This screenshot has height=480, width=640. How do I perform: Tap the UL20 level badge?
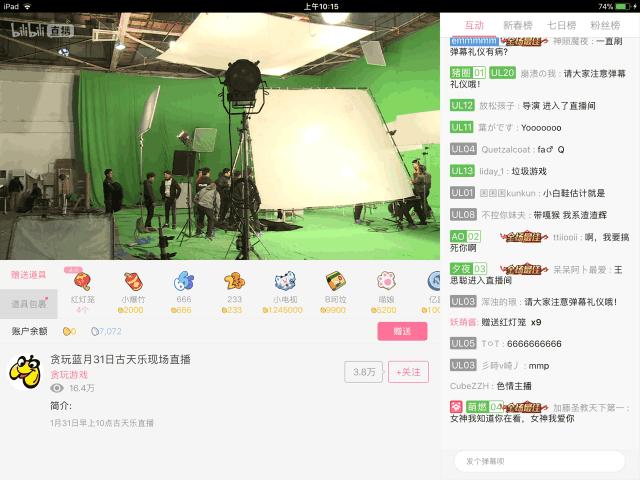click(502, 73)
